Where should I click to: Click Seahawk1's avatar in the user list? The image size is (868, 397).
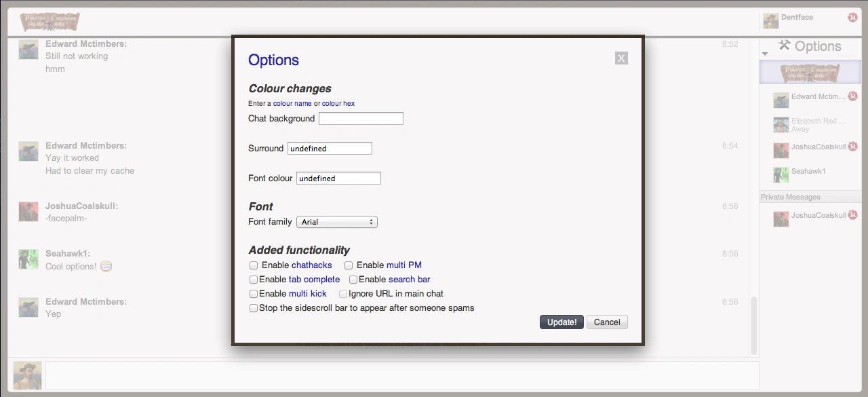tap(780, 174)
